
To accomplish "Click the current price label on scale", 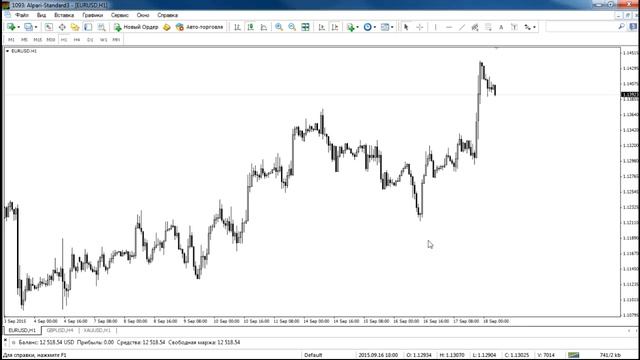I will [x=629, y=94].
